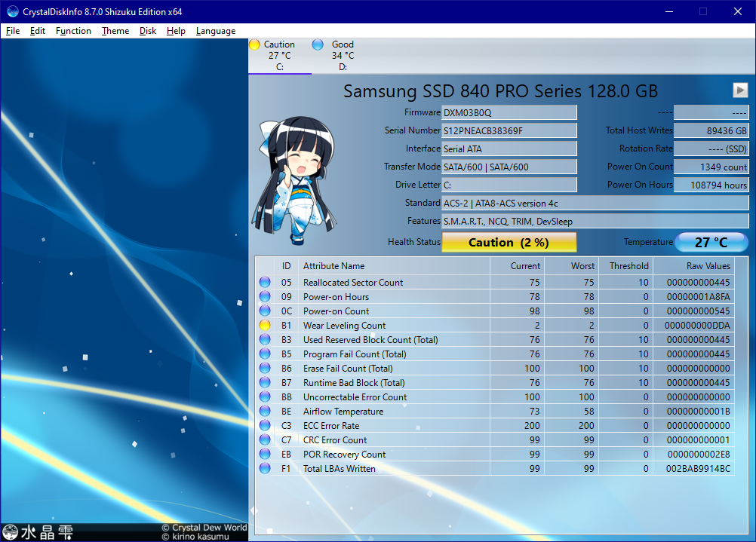Click the Caution (2 %) health status button
The image size is (756, 542).
click(509, 242)
